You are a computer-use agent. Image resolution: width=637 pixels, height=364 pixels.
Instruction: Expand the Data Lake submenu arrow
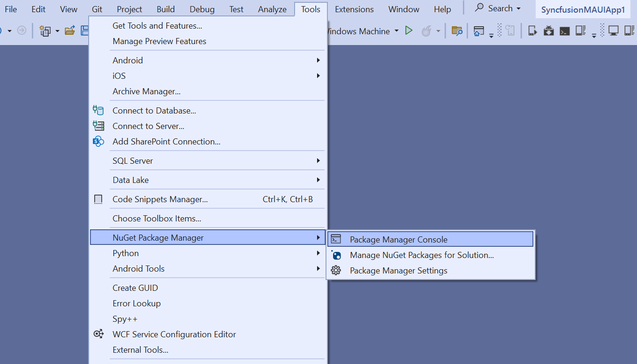pyautogui.click(x=318, y=180)
